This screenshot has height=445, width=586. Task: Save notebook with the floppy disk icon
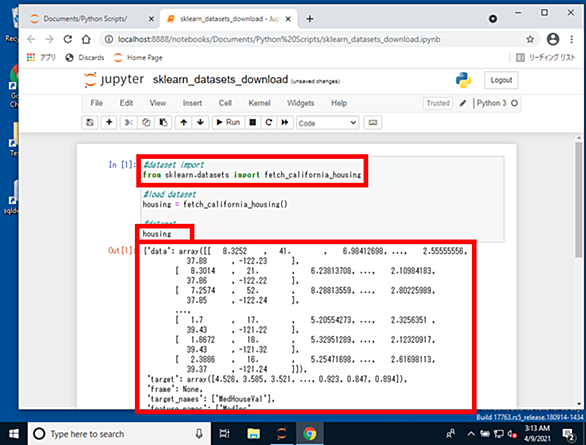coord(90,123)
